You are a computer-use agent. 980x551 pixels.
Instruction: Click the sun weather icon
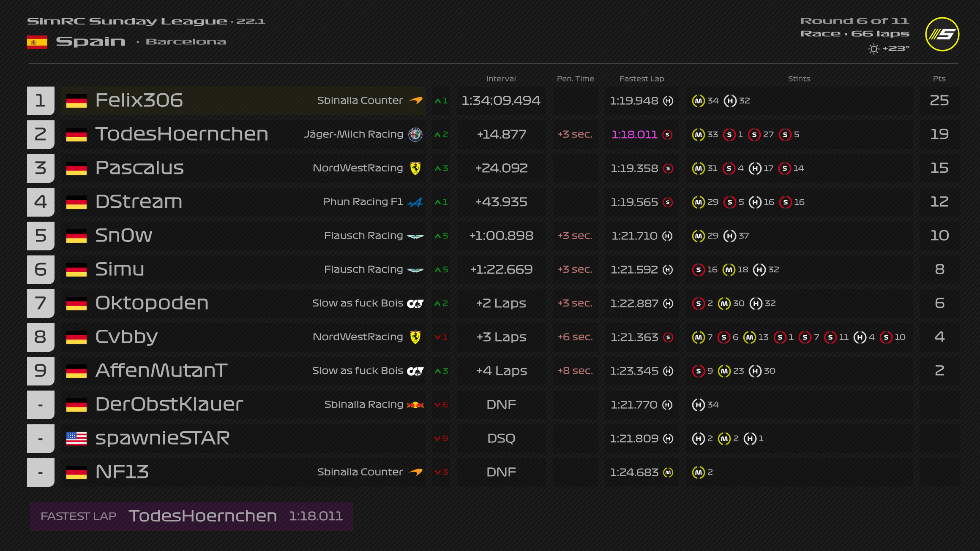click(x=873, y=49)
